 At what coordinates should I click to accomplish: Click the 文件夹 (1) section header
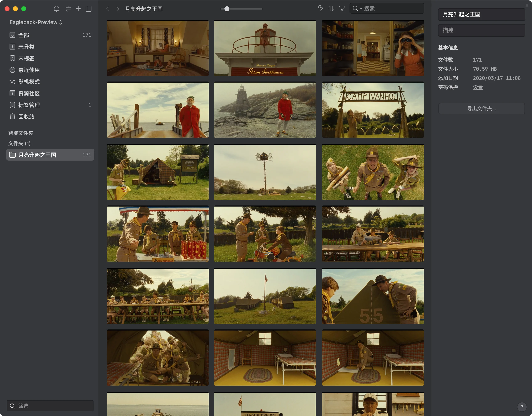point(20,143)
